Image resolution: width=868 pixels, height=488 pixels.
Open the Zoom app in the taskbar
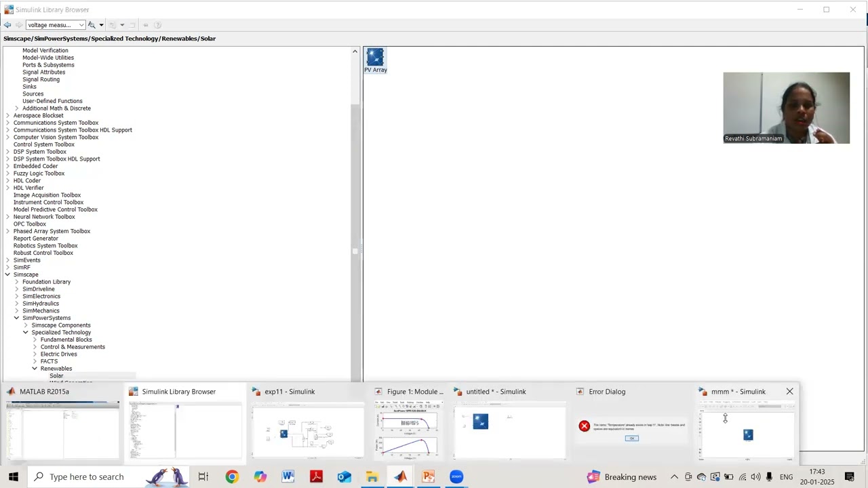click(x=456, y=476)
